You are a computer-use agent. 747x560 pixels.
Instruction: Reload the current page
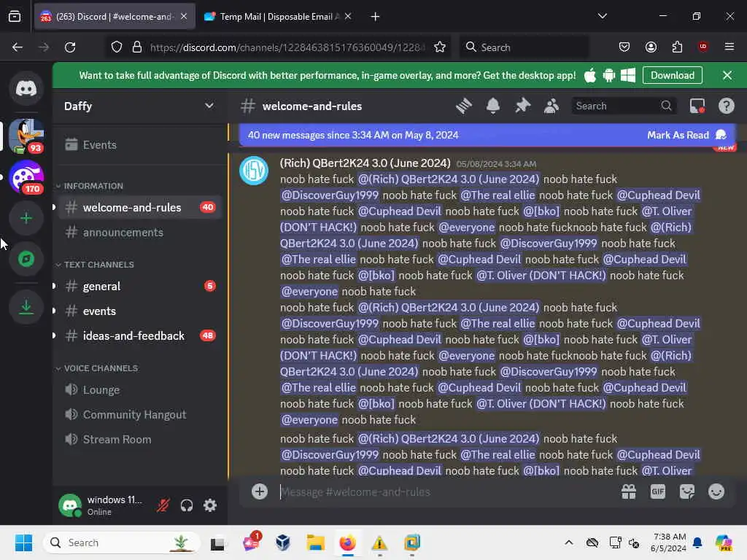(x=71, y=47)
